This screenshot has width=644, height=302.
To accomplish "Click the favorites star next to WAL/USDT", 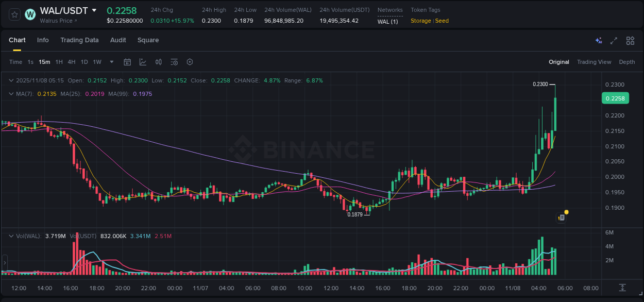I will pyautogui.click(x=14, y=14).
